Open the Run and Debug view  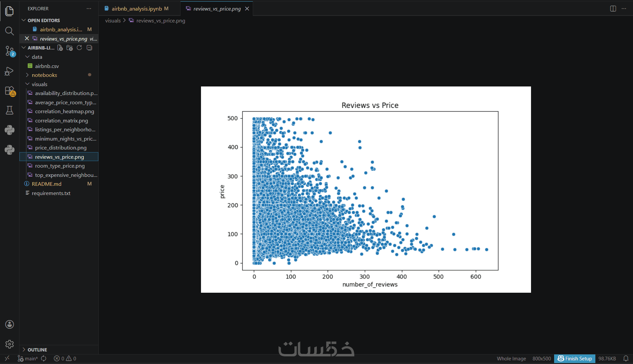pos(10,71)
